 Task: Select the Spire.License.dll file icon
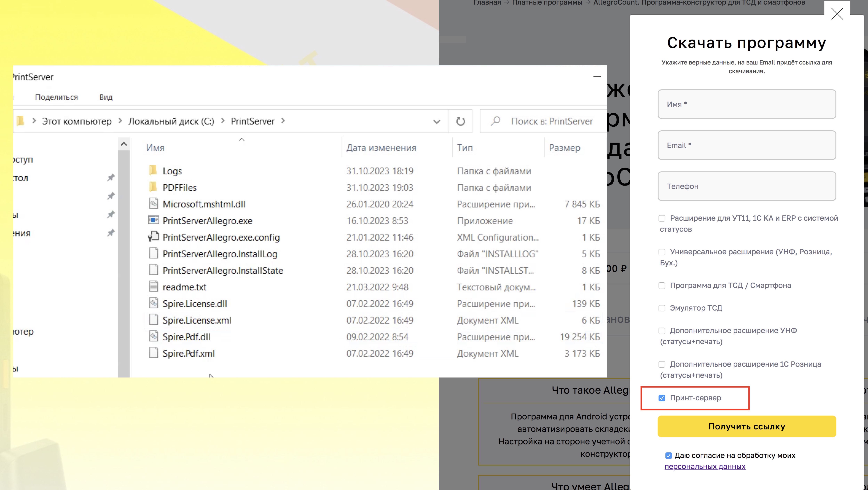[x=153, y=303]
